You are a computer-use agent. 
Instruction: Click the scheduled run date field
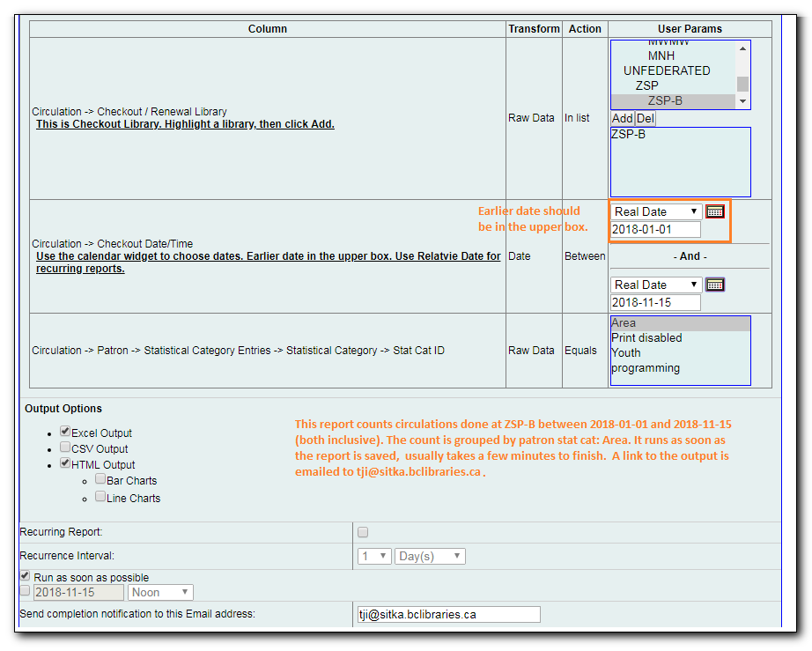tap(78, 593)
